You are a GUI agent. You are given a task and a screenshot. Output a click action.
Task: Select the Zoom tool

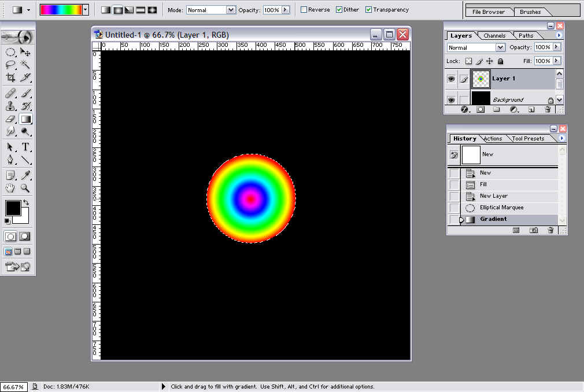(25, 188)
